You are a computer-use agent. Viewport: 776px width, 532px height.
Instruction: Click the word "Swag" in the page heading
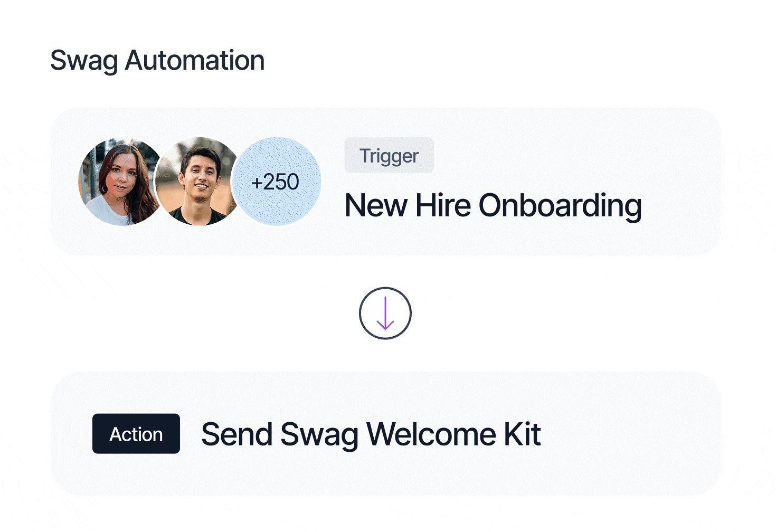click(x=84, y=60)
